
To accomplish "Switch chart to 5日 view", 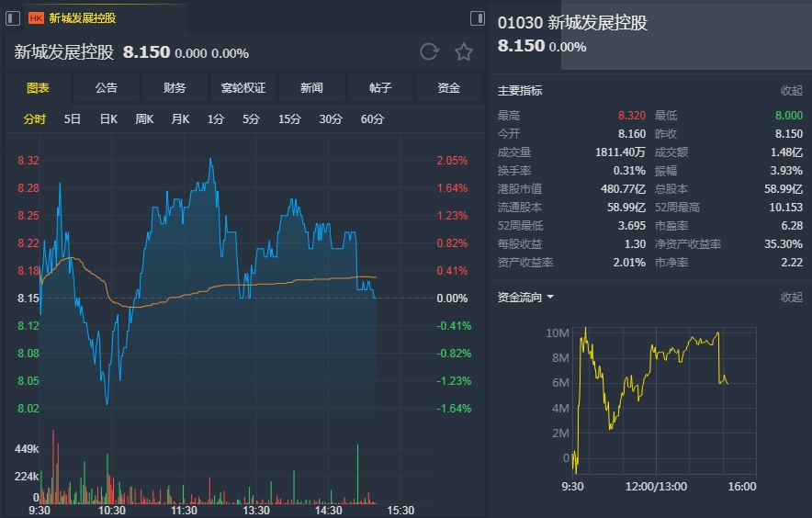I will pos(73,119).
